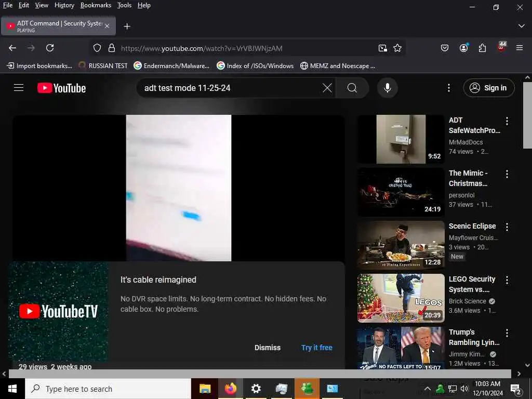Open ADT SafeWatchPro video thumbnail

401,139
